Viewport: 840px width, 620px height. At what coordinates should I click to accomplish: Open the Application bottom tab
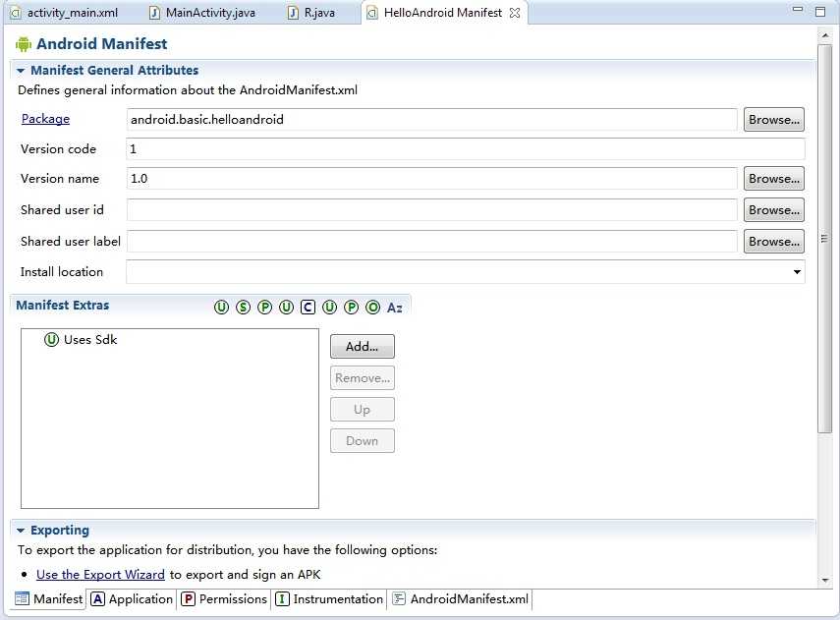(133, 598)
